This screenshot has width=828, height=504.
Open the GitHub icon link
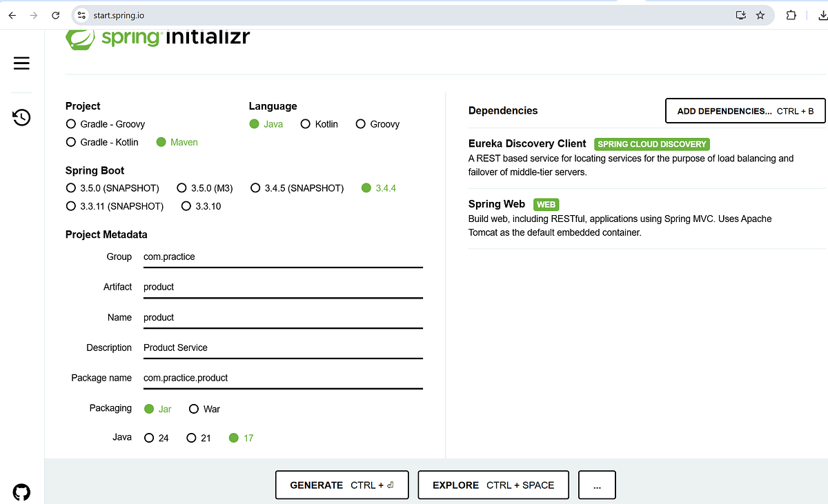pyautogui.click(x=21, y=492)
